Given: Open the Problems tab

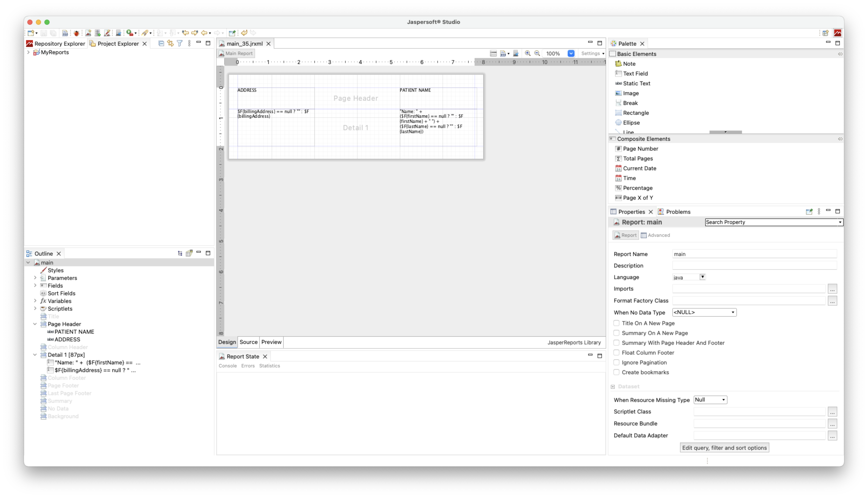Looking at the screenshot, I should 678,212.
